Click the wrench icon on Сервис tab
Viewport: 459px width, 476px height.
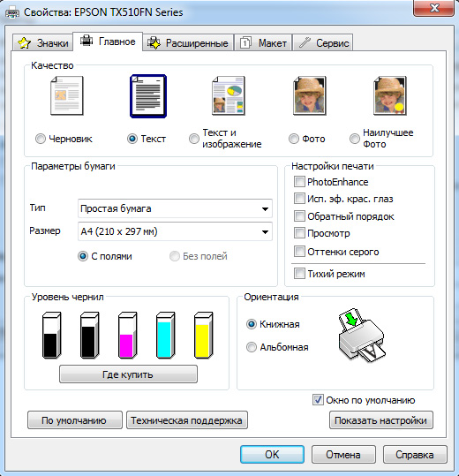point(305,42)
